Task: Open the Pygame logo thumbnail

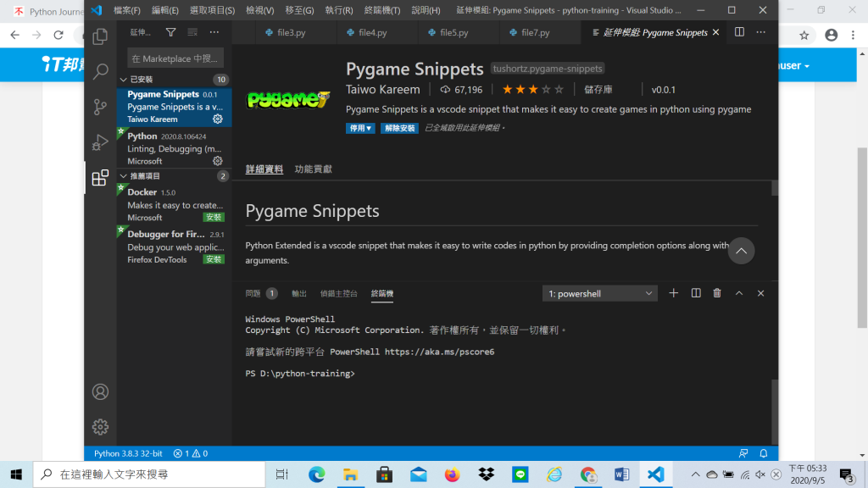Action: click(288, 100)
